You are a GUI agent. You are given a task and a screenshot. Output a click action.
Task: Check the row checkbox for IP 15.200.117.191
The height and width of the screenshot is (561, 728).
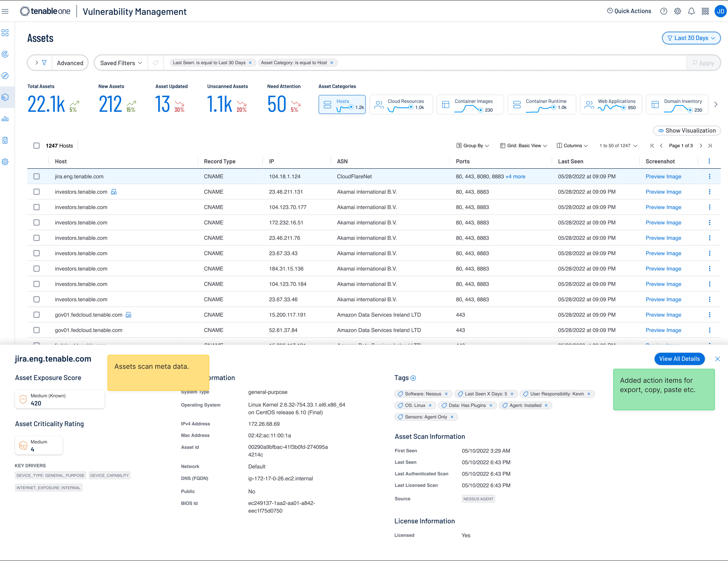[x=37, y=315]
